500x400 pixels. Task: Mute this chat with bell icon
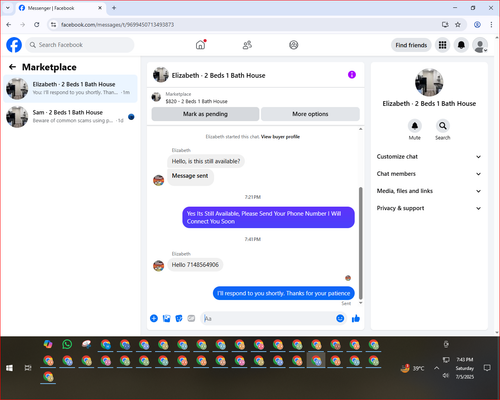(415, 126)
